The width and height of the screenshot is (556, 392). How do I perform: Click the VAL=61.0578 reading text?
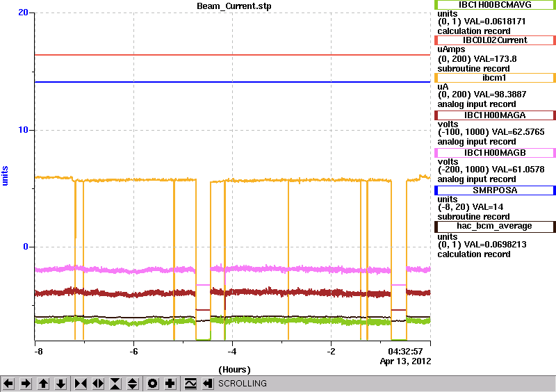click(518, 170)
